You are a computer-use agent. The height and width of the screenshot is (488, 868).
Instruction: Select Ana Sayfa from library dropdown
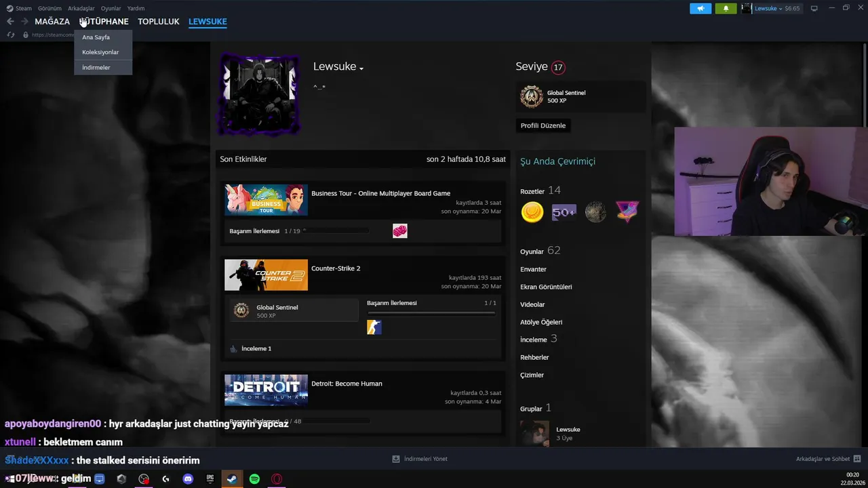click(x=103, y=37)
